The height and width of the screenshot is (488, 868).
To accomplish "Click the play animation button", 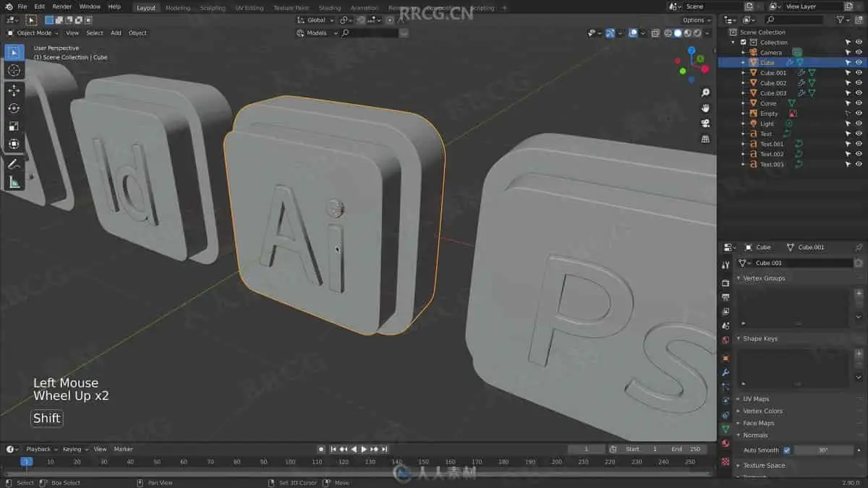I will 364,449.
